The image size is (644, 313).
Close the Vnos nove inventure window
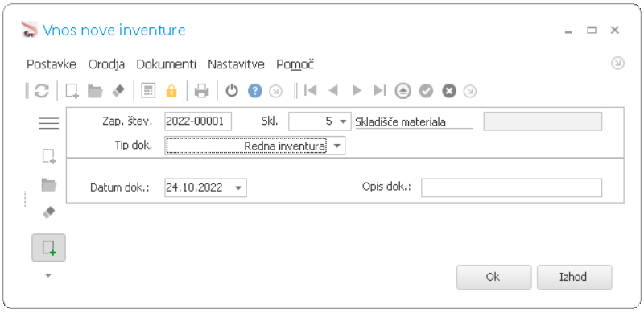point(614,30)
